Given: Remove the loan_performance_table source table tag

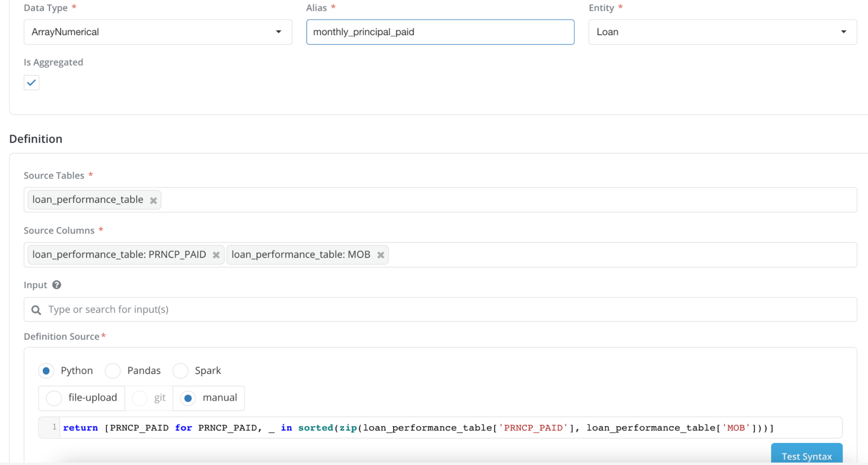Looking at the screenshot, I should [x=153, y=200].
